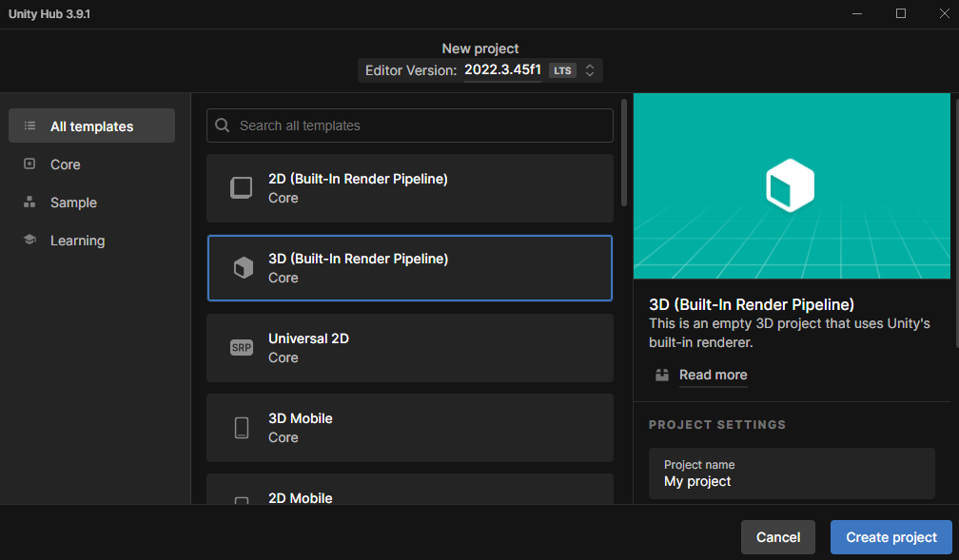Close the Unity Hub window
This screenshot has width=959, height=560.
tap(945, 13)
